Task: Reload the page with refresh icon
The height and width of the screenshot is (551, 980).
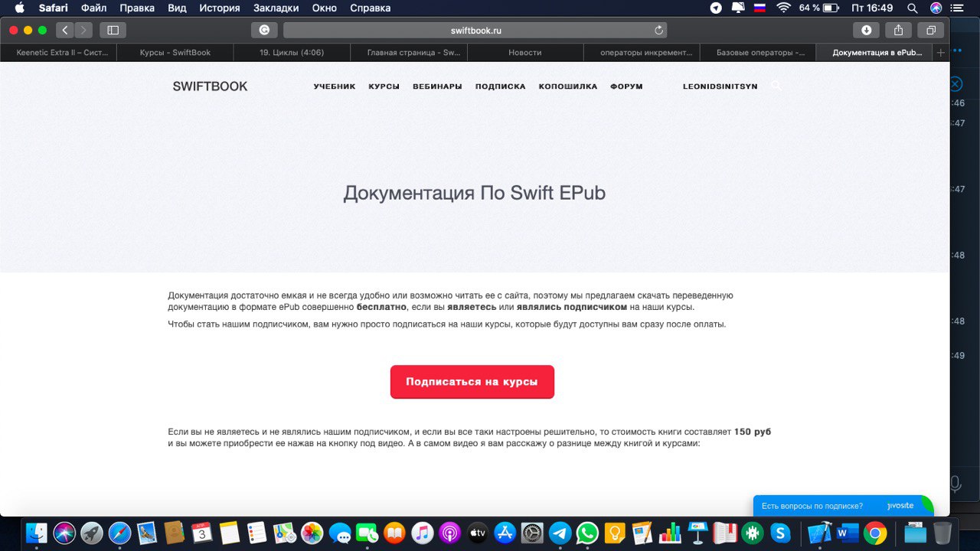Action: point(658,31)
